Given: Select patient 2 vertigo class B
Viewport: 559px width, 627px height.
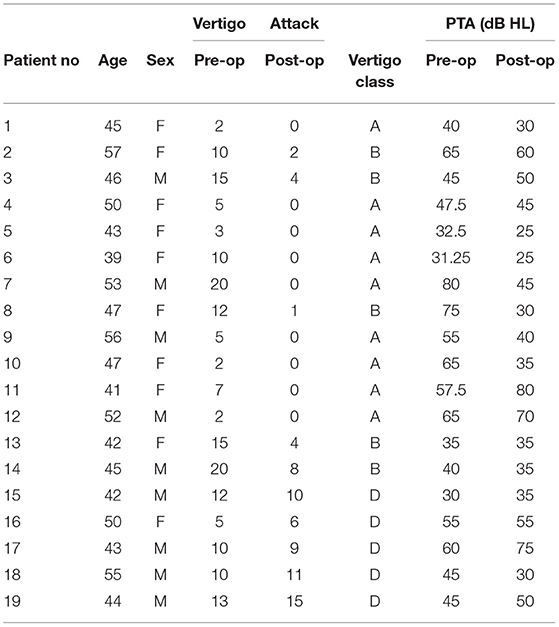Looking at the screenshot, I should coord(375,152).
